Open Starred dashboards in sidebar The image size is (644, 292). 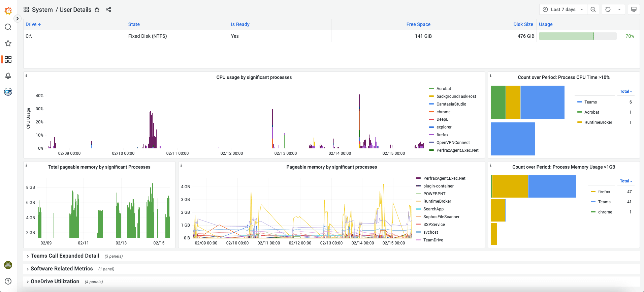tap(8, 43)
